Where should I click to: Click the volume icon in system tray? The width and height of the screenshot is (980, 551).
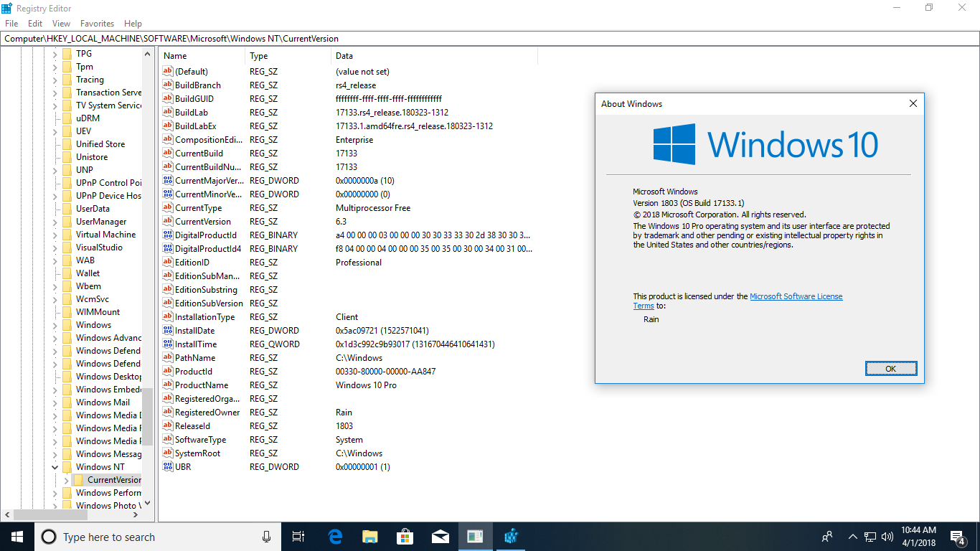click(887, 537)
